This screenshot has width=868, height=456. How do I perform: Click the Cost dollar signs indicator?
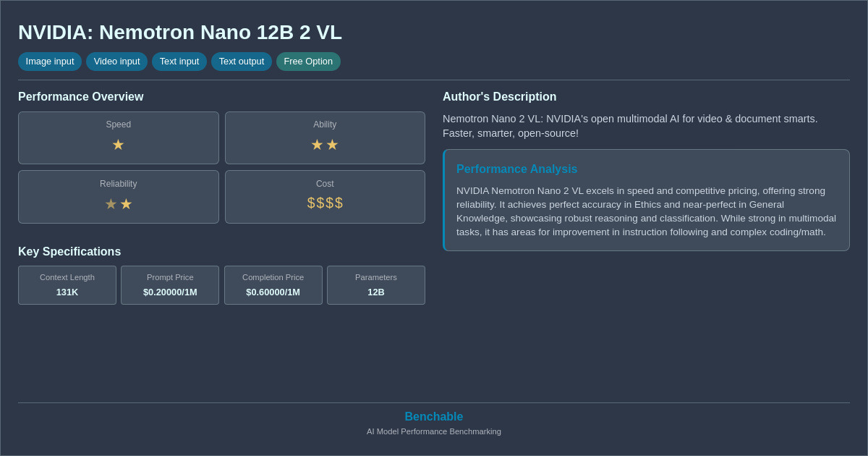click(324, 203)
